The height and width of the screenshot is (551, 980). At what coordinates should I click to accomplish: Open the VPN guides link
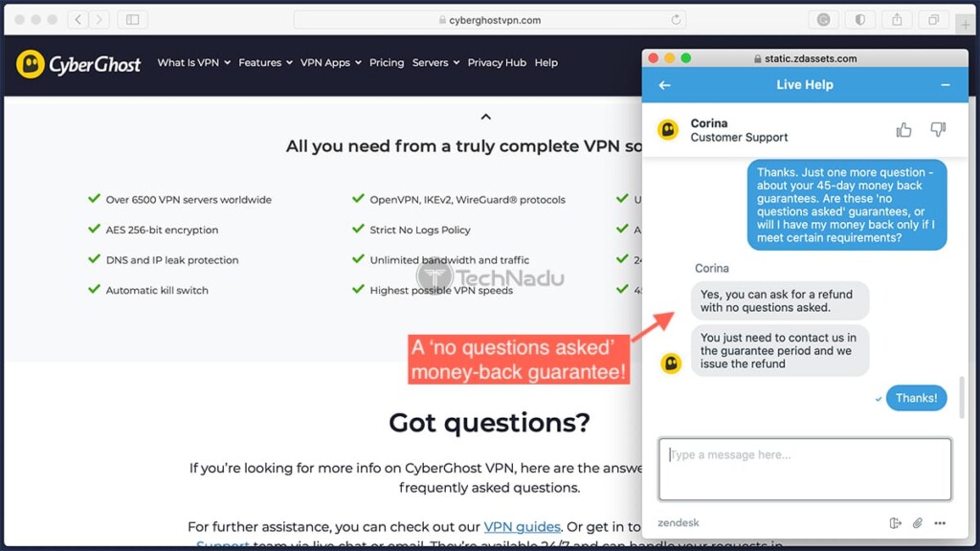(x=522, y=527)
